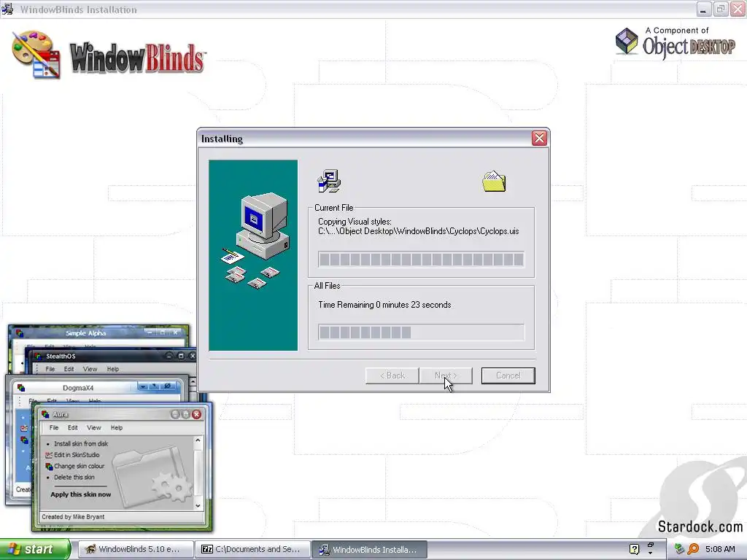Open Help menu in Aura window

click(x=117, y=427)
